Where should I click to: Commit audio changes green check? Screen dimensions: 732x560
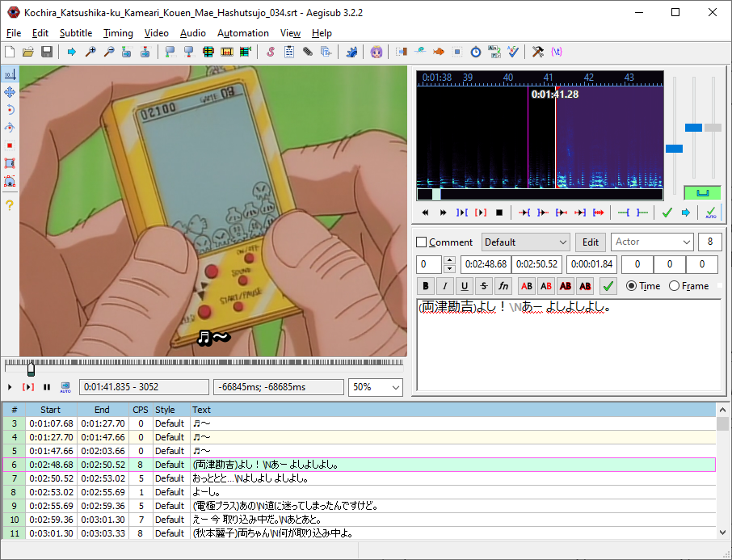[x=667, y=213]
